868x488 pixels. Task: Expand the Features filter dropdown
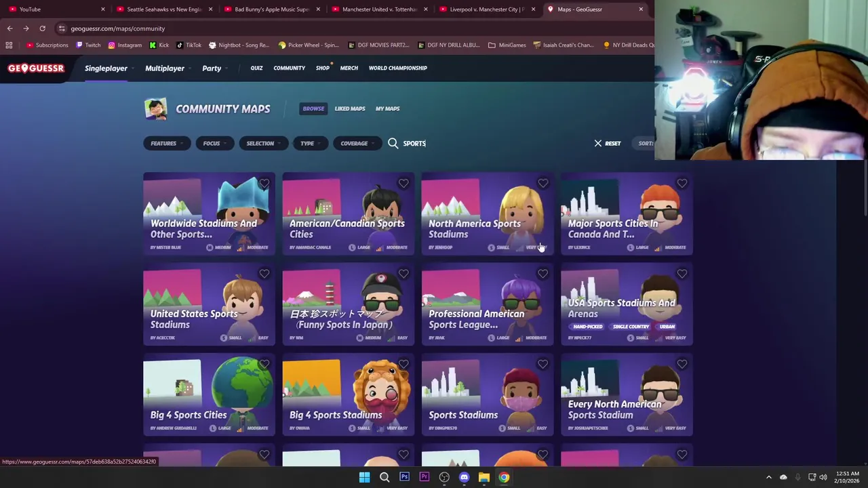[x=167, y=143]
